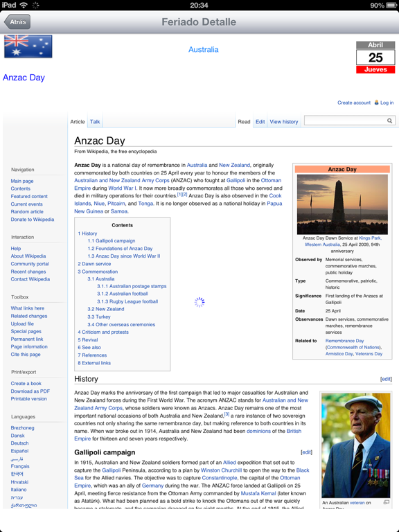Click What links here
The height and width of the screenshot is (532, 399).
tap(28, 308)
